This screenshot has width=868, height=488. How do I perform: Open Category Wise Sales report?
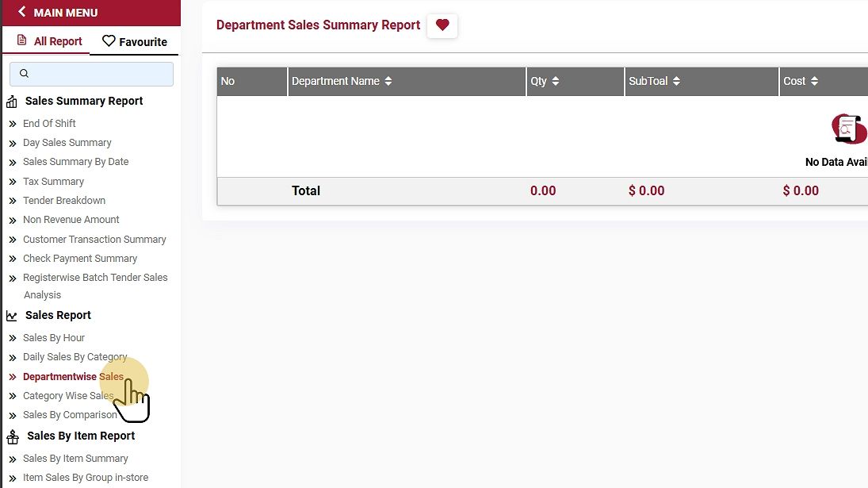tap(68, 396)
